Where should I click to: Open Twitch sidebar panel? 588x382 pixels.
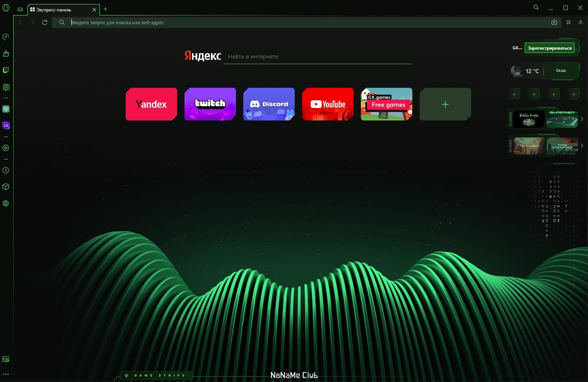point(6,70)
